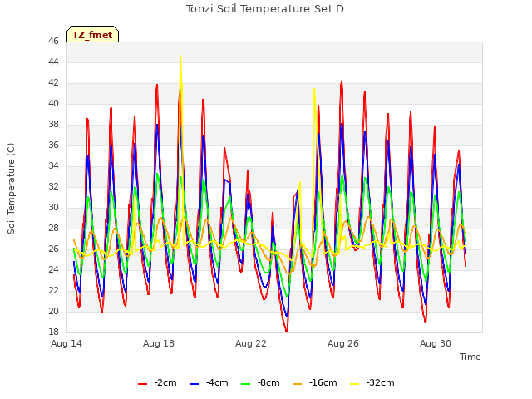Click the yellow -32cm legend swatch
The width and height of the screenshot is (532, 399).
point(355,384)
